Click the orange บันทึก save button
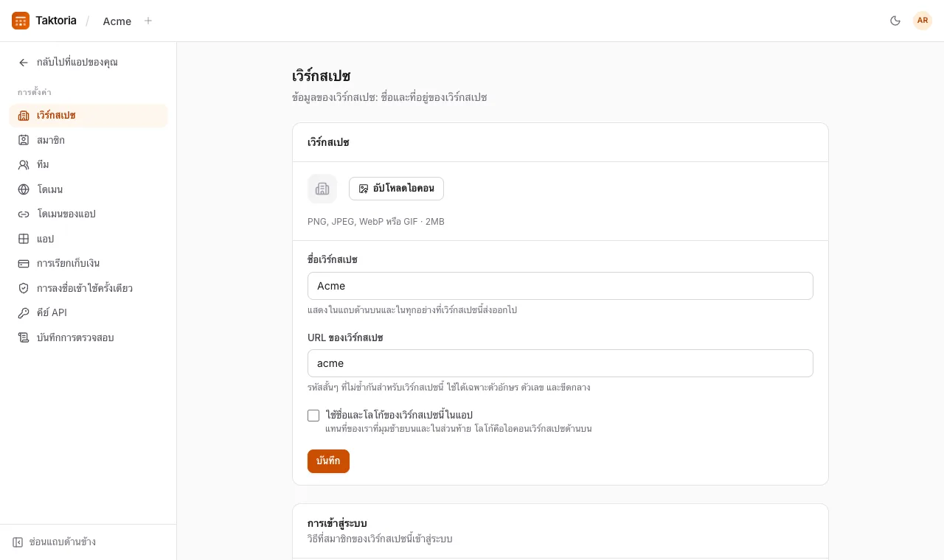 (x=328, y=461)
